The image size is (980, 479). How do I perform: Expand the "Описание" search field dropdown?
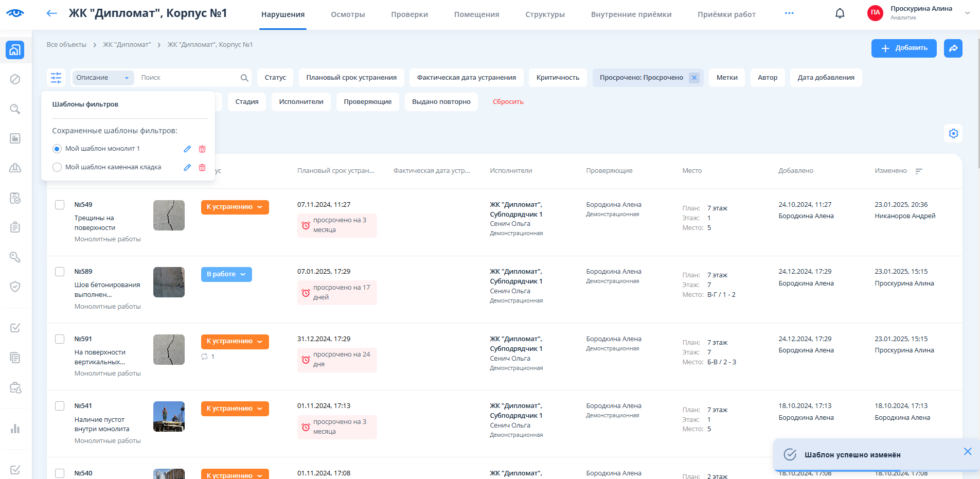click(x=102, y=78)
